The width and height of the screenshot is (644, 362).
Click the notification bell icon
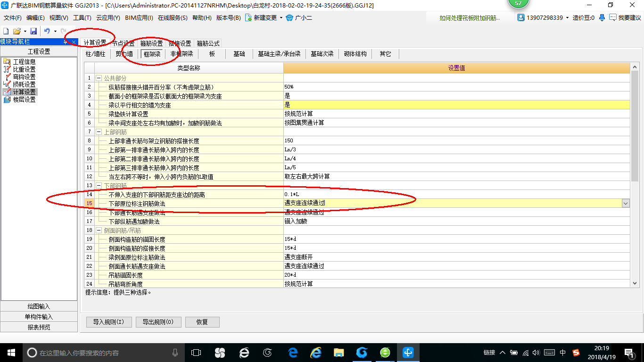click(x=602, y=17)
